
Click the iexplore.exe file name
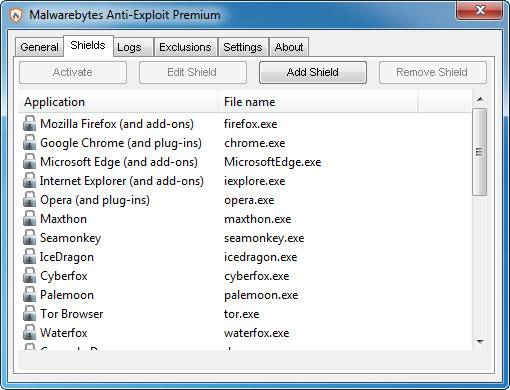[x=255, y=181]
